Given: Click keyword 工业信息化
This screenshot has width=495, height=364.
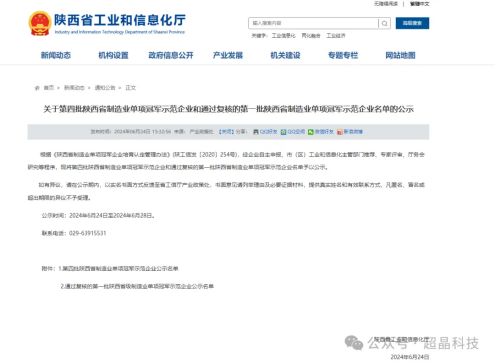Looking at the screenshot, I should [x=283, y=36].
